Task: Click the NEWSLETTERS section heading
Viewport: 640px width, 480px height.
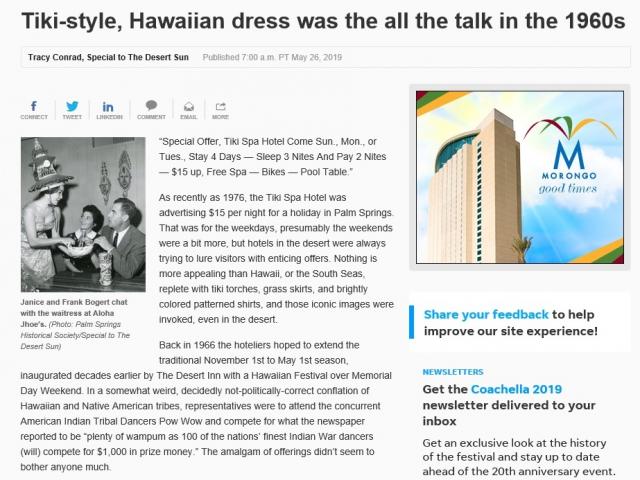Action: tap(453, 371)
